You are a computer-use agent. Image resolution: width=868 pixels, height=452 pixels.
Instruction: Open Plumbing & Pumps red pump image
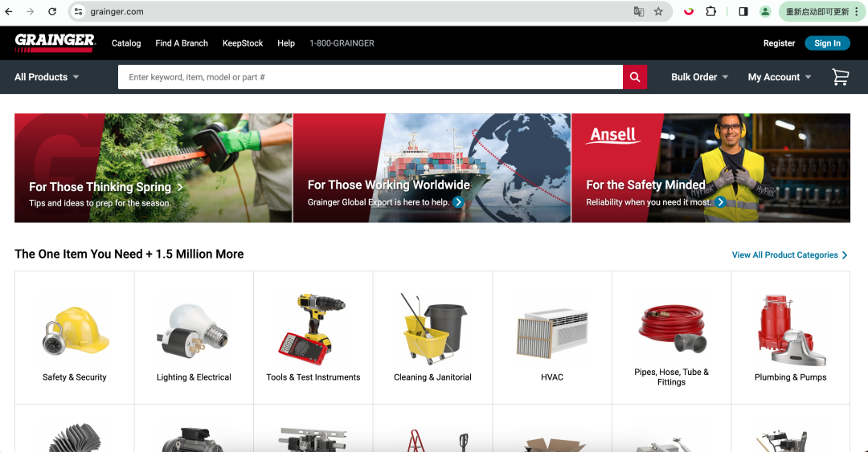point(791,330)
